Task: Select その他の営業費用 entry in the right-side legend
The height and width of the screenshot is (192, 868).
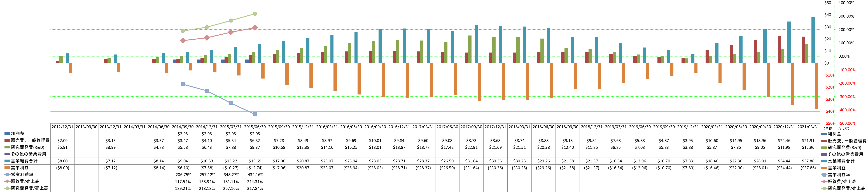Action: (x=842, y=154)
